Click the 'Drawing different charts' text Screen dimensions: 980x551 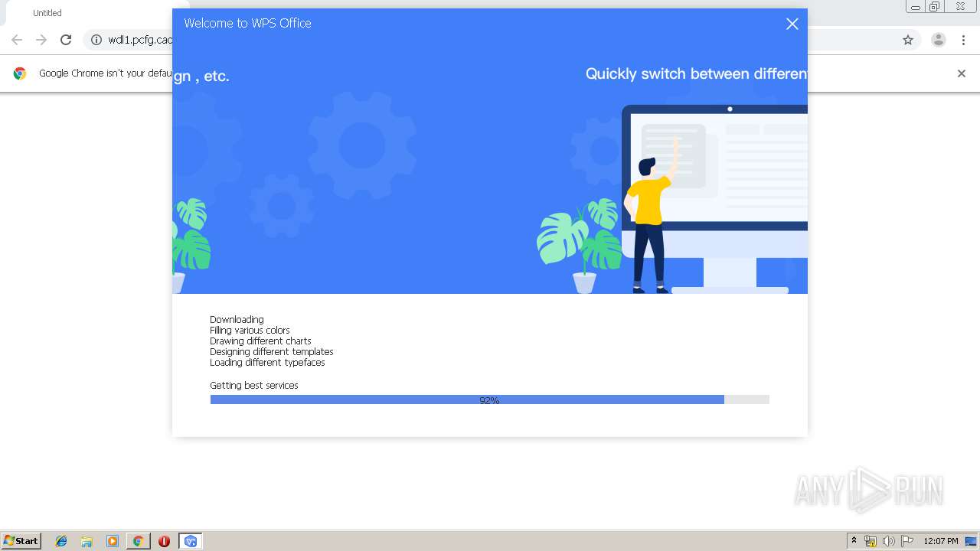click(x=260, y=341)
